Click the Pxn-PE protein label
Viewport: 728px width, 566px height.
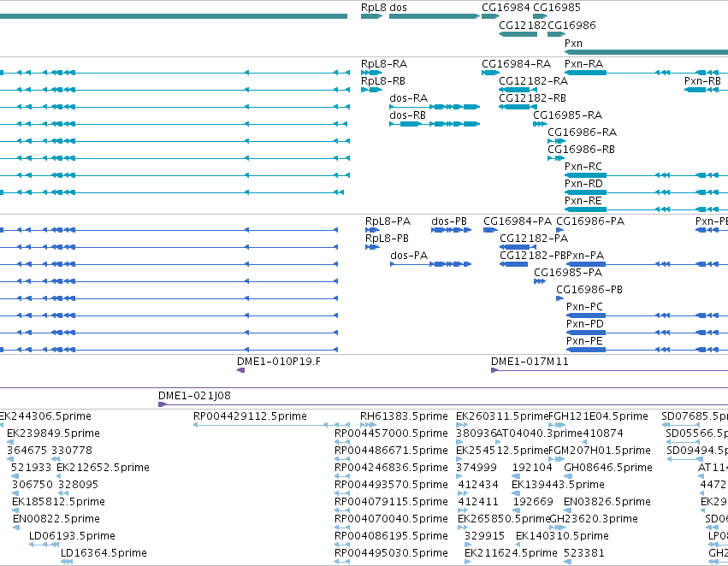[x=584, y=342]
